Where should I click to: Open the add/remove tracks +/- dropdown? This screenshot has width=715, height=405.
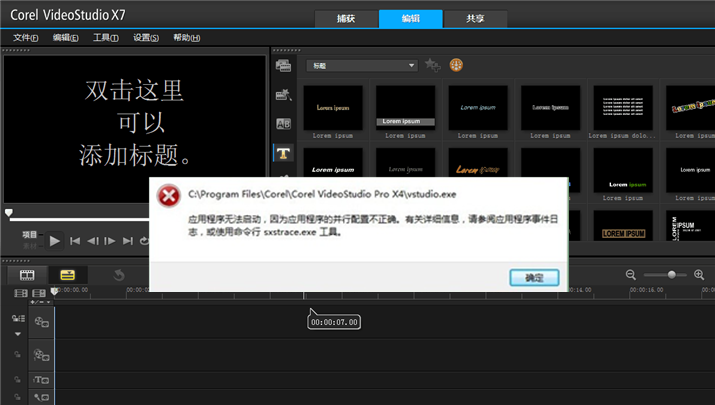41,302
